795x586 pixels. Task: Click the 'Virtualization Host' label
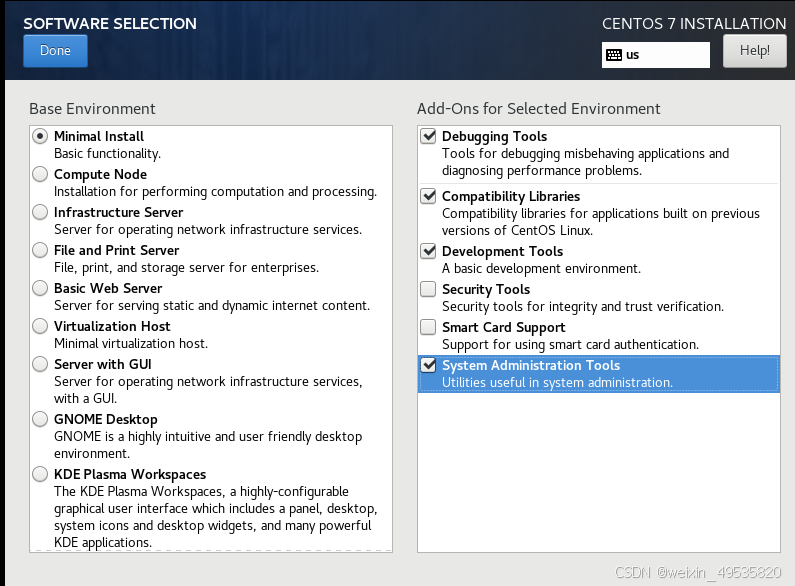(x=112, y=326)
